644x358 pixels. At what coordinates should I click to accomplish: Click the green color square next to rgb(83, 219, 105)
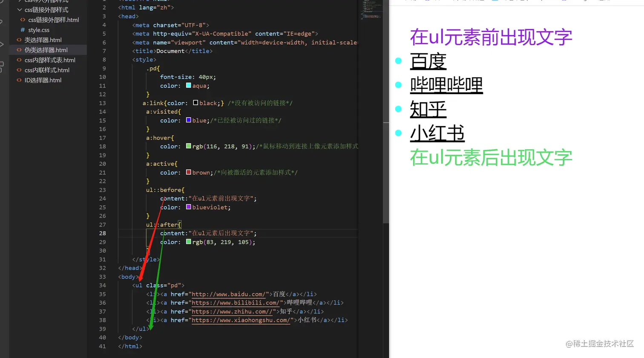click(188, 242)
